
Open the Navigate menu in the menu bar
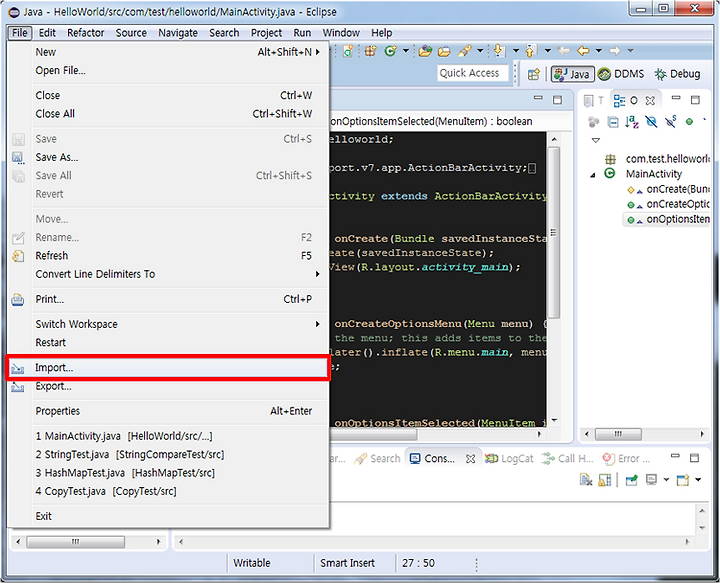pos(178,33)
